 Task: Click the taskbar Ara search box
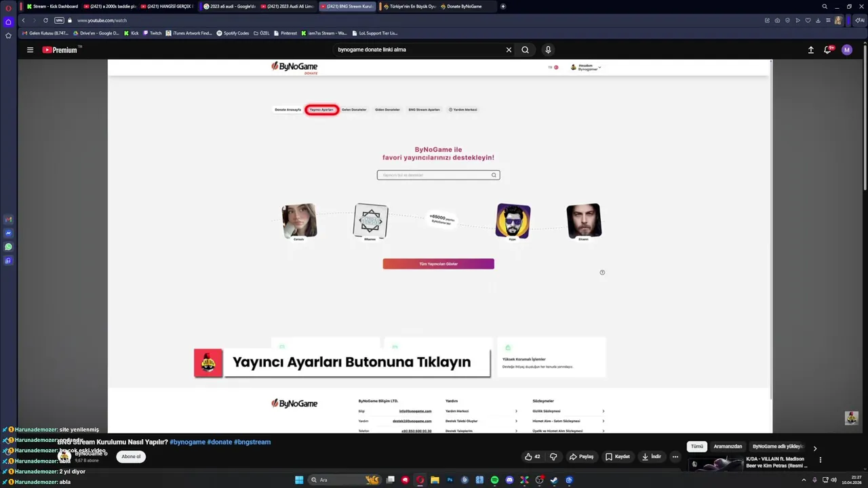point(344,480)
